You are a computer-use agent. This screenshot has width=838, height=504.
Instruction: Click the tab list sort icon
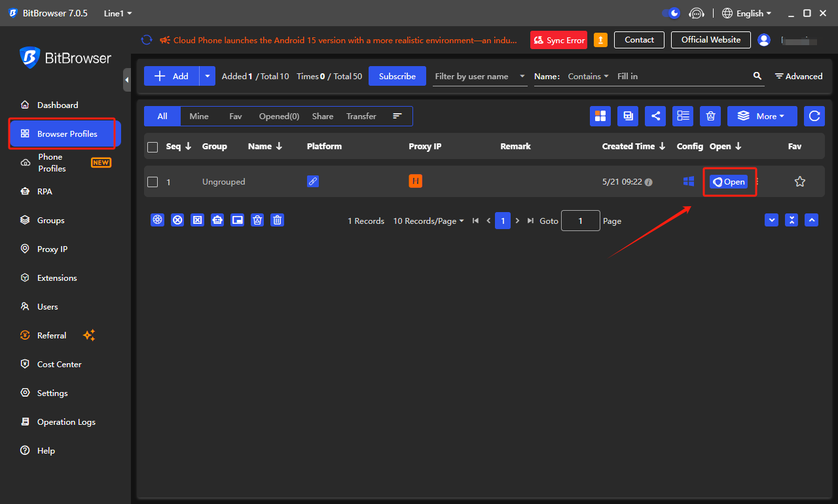[x=397, y=116]
